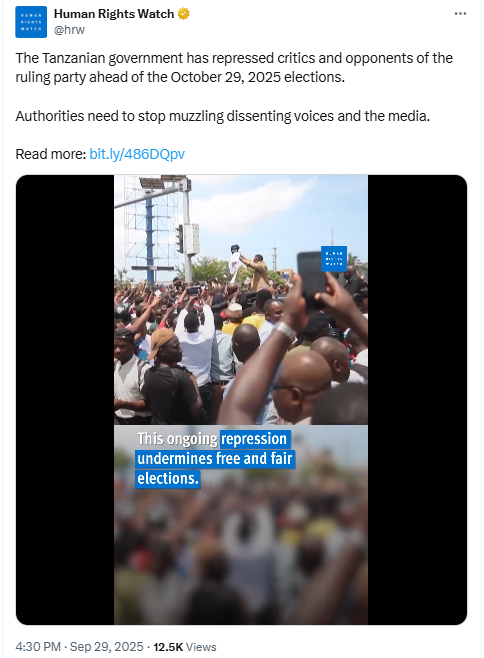
Task: Open the @hrw handle link
Action: [x=69, y=30]
